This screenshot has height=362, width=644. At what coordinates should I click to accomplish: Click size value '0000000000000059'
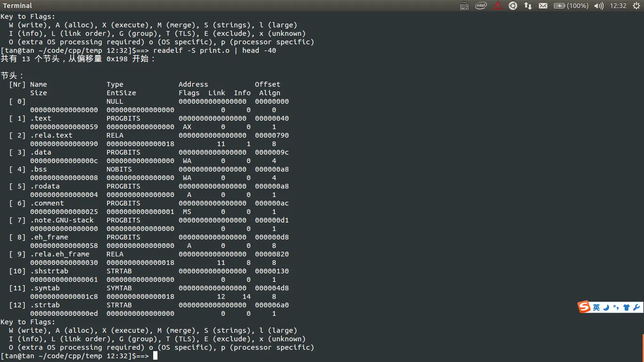pyautogui.click(x=64, y=127)
